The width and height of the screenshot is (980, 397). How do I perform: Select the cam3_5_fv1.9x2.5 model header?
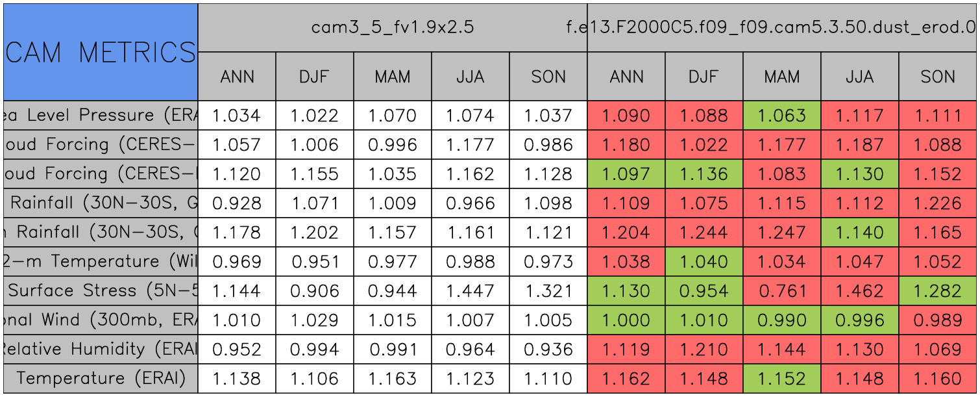click(x=392, y=27)
